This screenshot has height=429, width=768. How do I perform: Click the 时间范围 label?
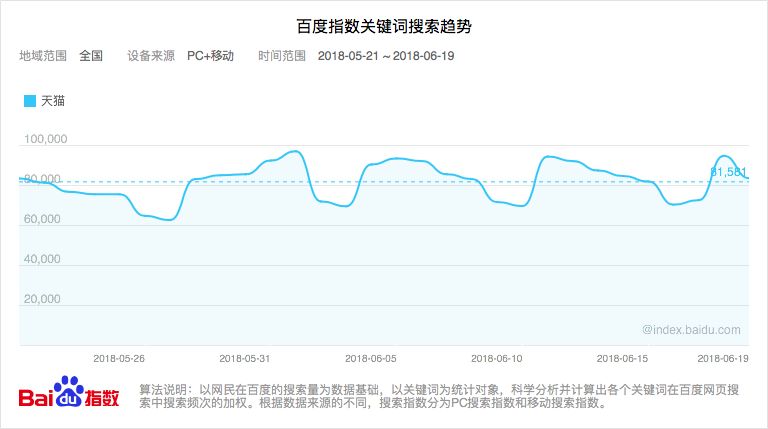pos(282,56)
